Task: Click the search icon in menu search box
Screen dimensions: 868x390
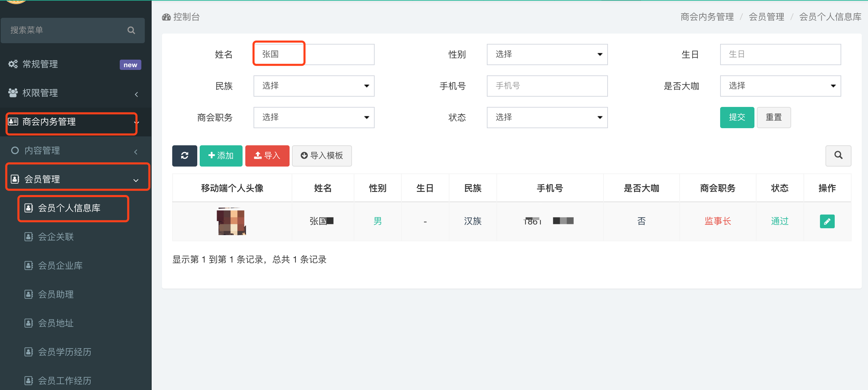Action: 131,30
